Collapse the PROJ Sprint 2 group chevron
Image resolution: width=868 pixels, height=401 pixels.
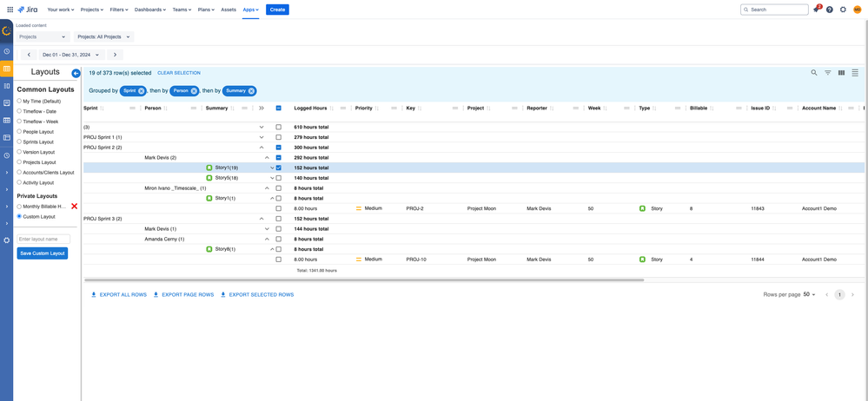coord(262,148)
